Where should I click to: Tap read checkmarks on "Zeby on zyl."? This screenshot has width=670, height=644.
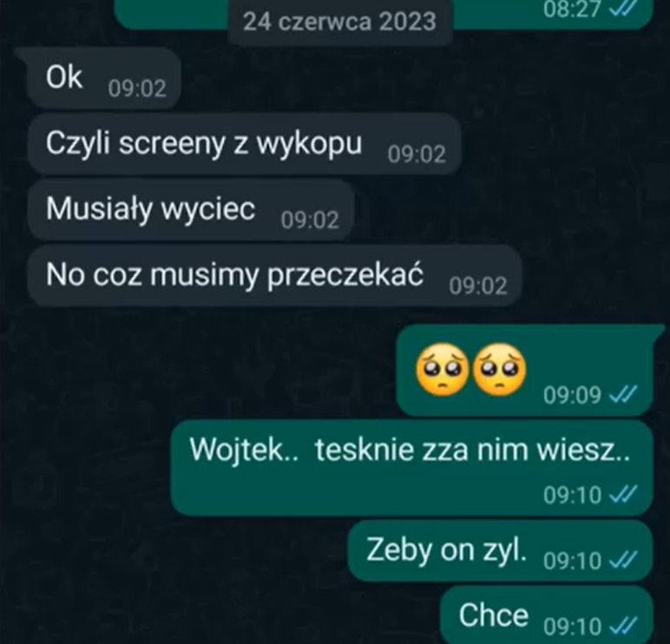(x=623, y=560)
